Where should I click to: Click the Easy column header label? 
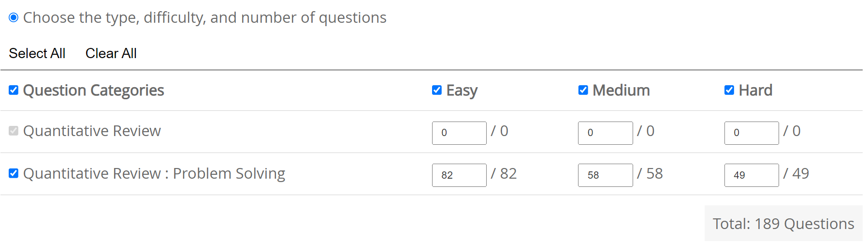pyautogui.click(x=462, y=91)
